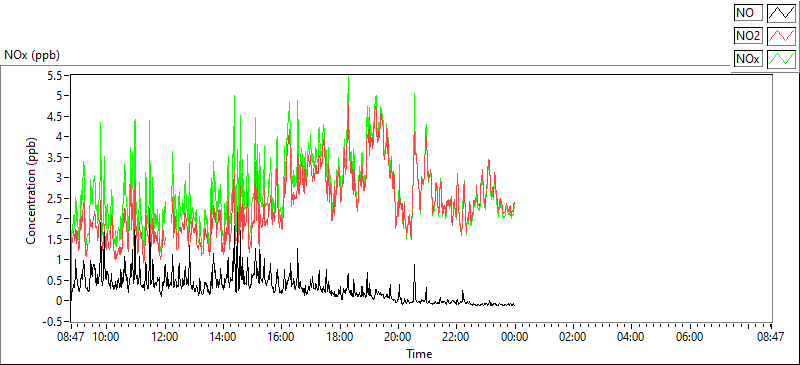Click the 08:47 end time axis value
Screen dimensions: 800x365
point(770,337)
